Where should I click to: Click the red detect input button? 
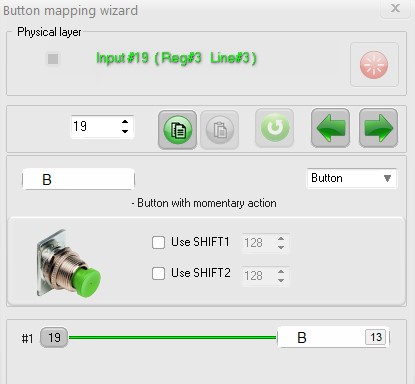pos(374,65)
